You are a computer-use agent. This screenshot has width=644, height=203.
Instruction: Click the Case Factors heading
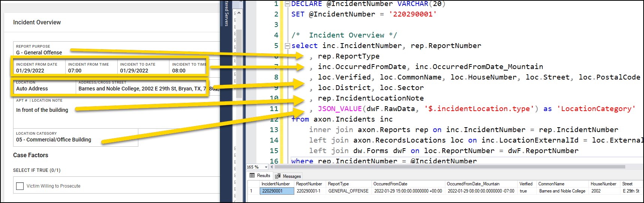point(31,155)
